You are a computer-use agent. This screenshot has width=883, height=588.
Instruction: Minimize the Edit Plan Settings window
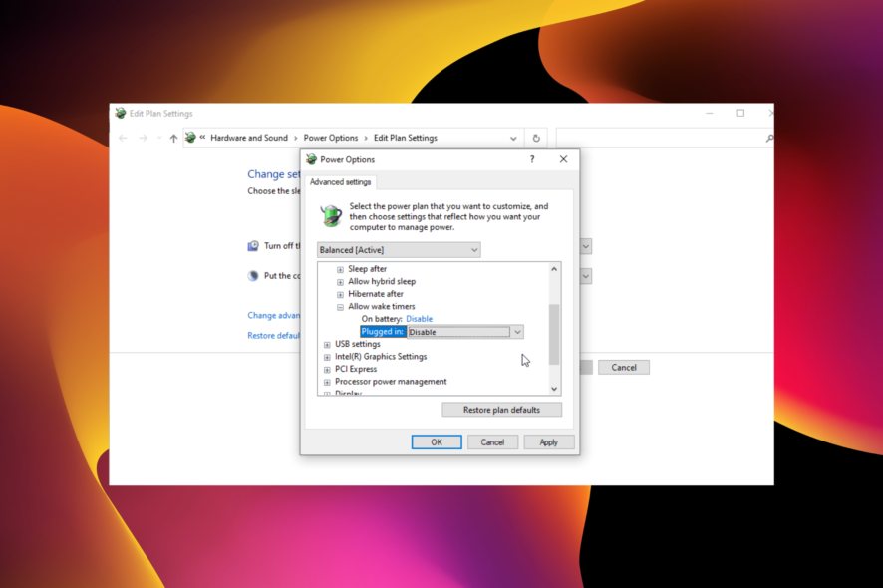click(x=710, y=114)
